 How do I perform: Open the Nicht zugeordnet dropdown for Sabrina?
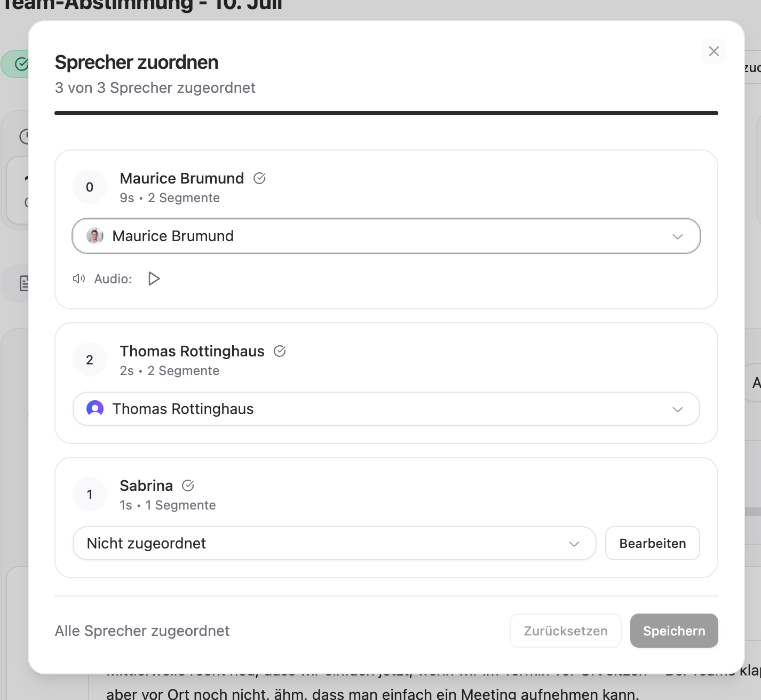point(334,543)
